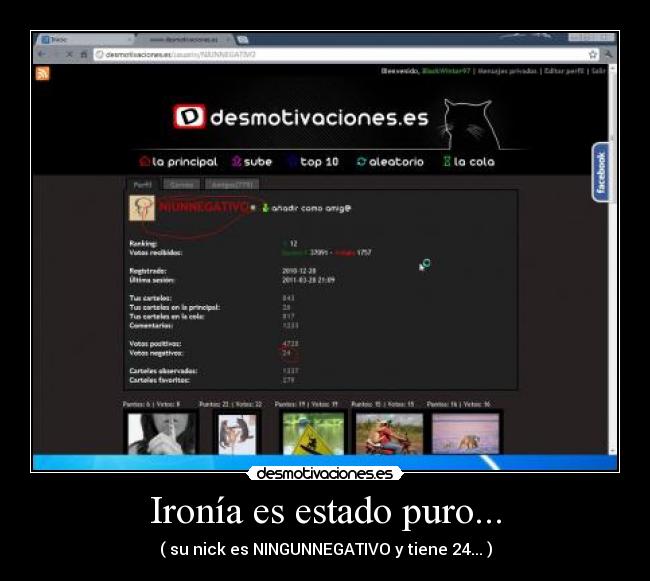Viewport: 650px width, 581px height.
Task: Click the BlackWinter97 username link
Action: [446, 71]
